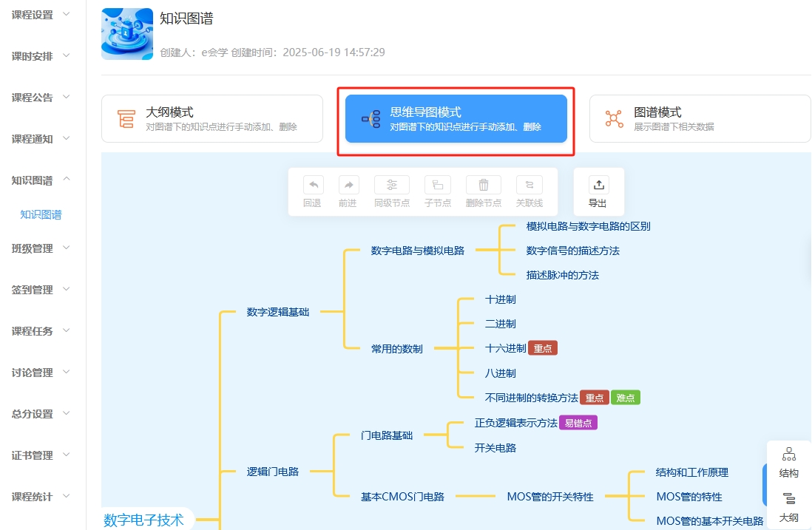Export the mind map via 导出 icon

coord(598,186)
